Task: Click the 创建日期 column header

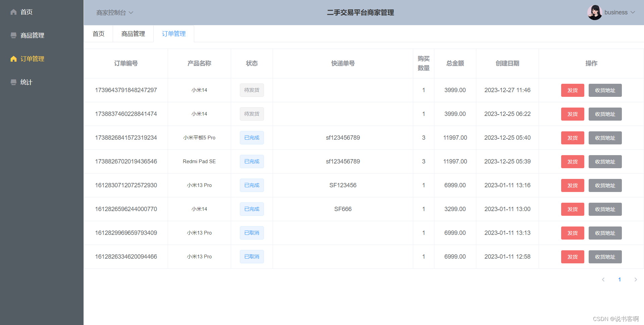Action: click(x=507, y=63)
